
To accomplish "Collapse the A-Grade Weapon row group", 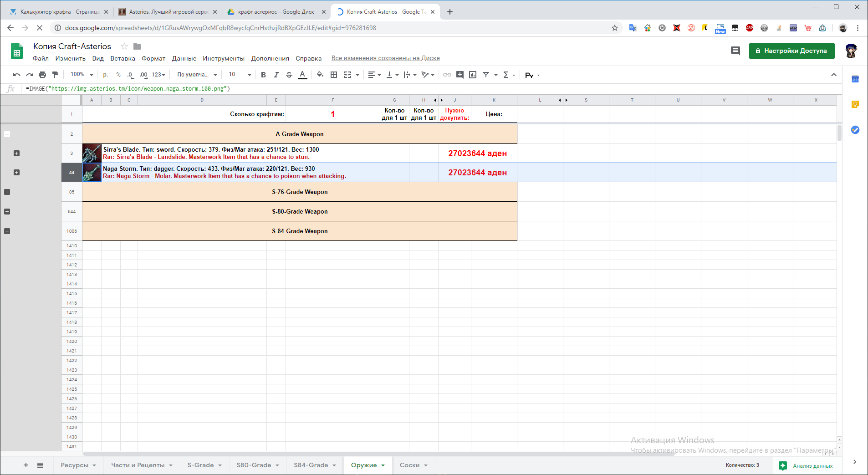I will tap(7, 134).
